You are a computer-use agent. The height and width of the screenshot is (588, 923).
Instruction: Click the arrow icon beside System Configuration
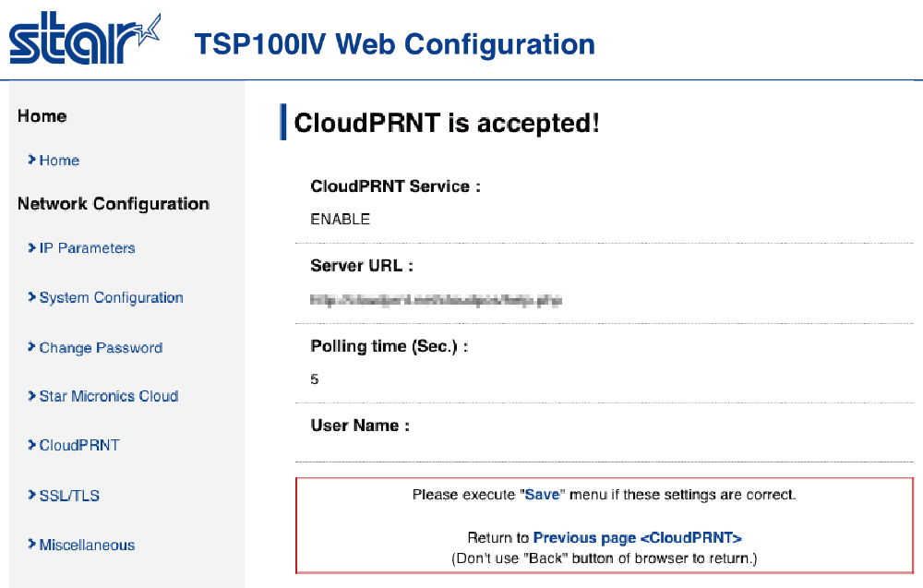31,298
